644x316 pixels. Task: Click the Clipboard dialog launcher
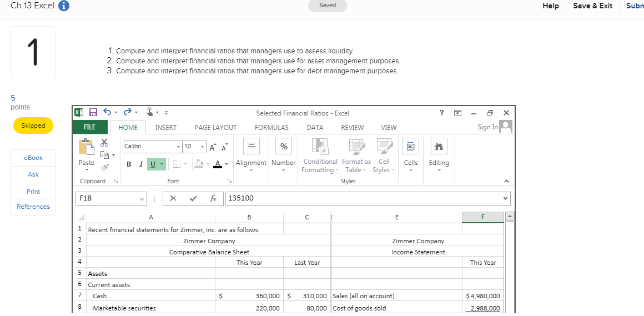coord(115,181)
